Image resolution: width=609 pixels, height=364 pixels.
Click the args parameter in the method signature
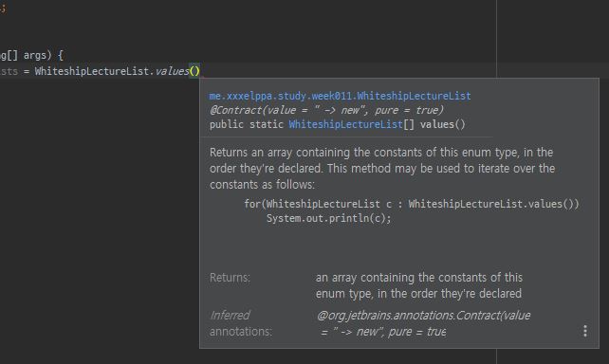click(x=35, y=55)
